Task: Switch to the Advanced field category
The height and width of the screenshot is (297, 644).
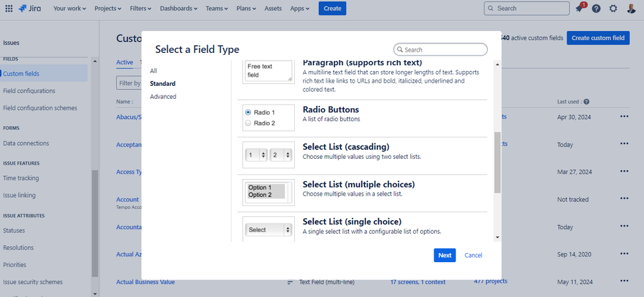Action: tap(163, 97)
